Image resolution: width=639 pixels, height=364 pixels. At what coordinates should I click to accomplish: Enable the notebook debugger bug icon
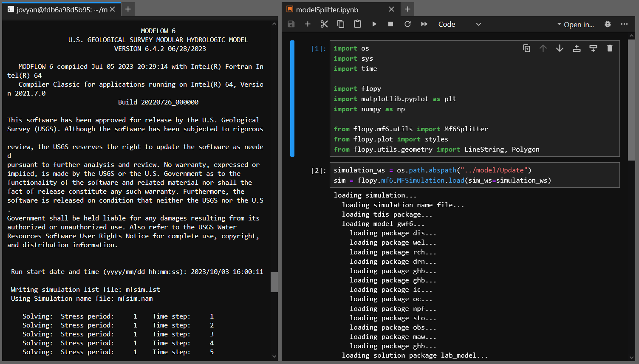[x=608, y=24]
